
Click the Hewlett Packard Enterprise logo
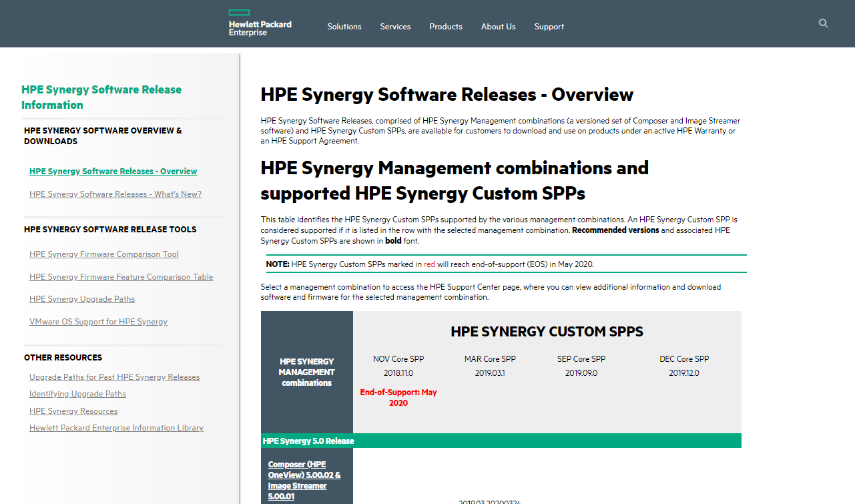pyautogui.click(x=260, y=23)
